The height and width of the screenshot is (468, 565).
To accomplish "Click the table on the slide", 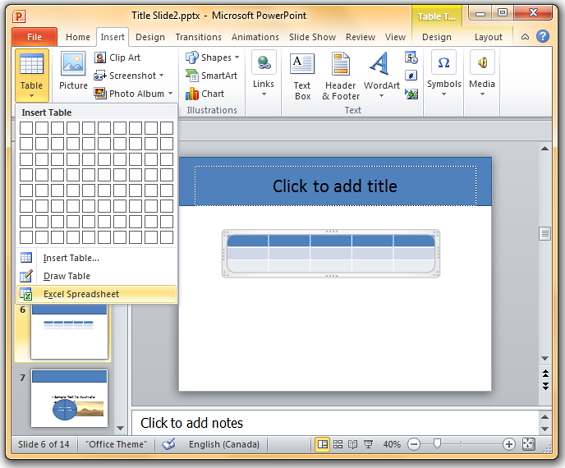I will coord(331,254).
